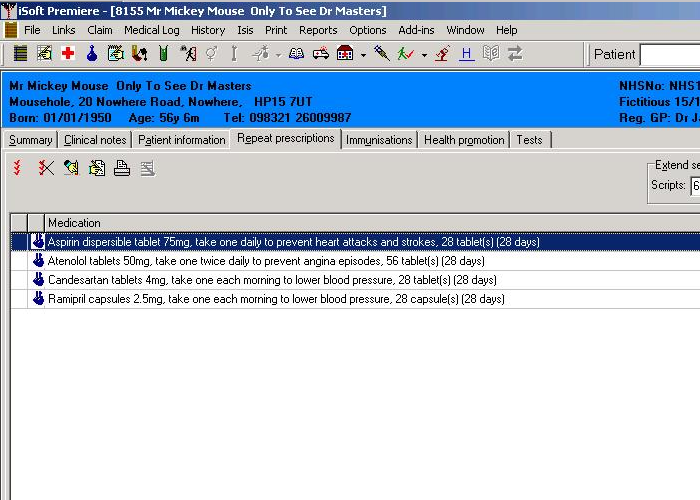Click the Patient search input field
The width and height of the screenshot is (700, 500).
(x=670, y=54)
